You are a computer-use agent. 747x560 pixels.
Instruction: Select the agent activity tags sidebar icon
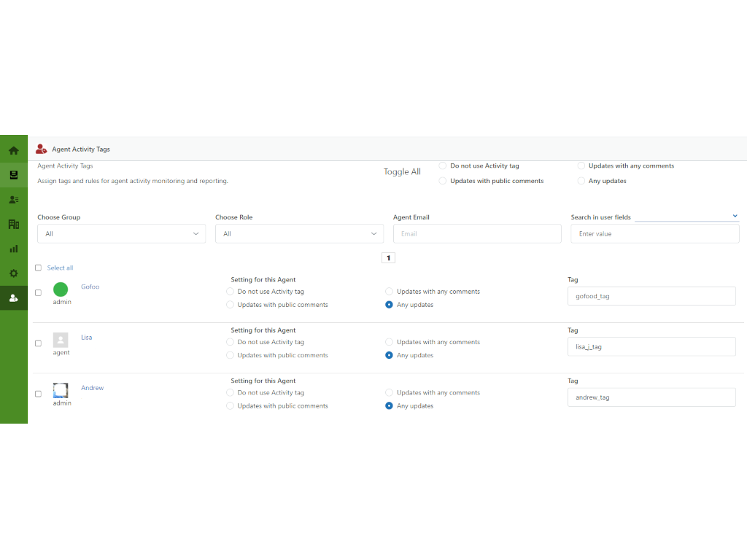pyautogui.click(x=13, y=297)
